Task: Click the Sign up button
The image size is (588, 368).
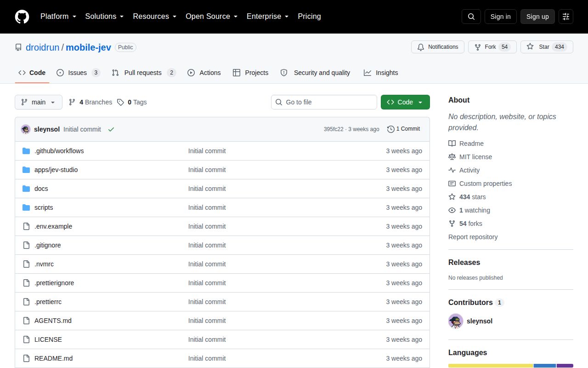Action: [x=537, y=17]
